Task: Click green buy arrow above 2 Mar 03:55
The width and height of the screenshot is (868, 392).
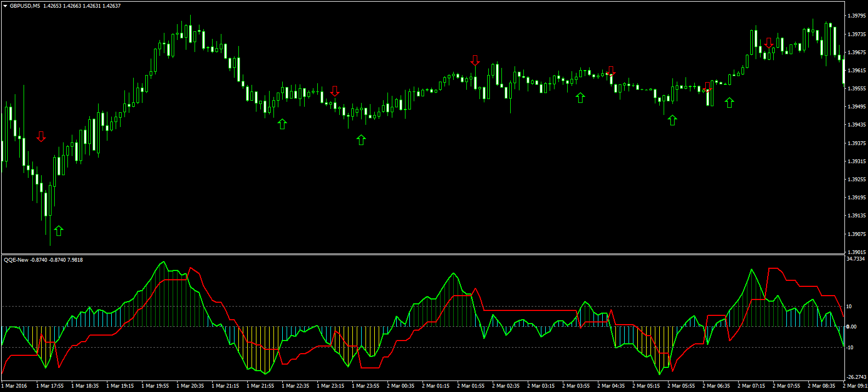Action: point(580,97)
